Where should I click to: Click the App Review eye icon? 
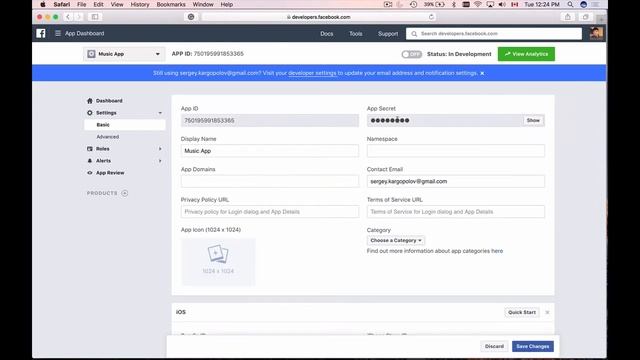(90, 173)
